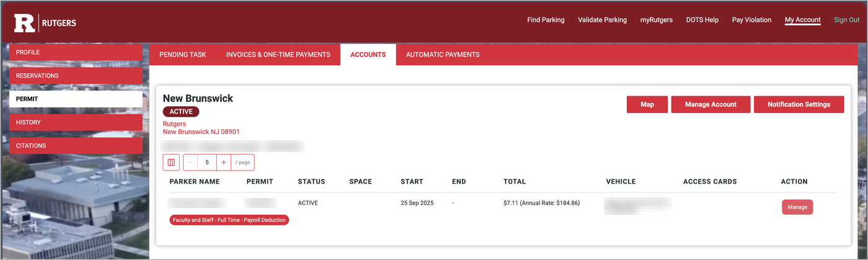Viewport: 868px width, 260px height.
Task: Click Parker Name column header
Action: pos(195,182)
